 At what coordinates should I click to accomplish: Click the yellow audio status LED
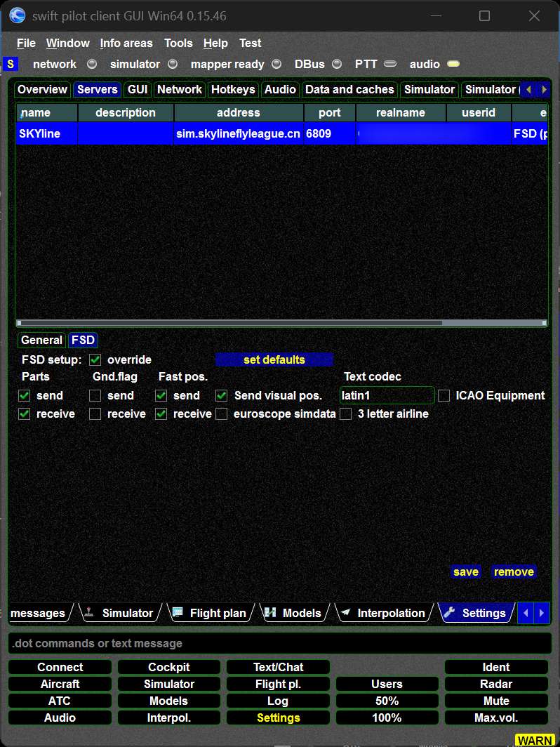click(x=453, y=64)
